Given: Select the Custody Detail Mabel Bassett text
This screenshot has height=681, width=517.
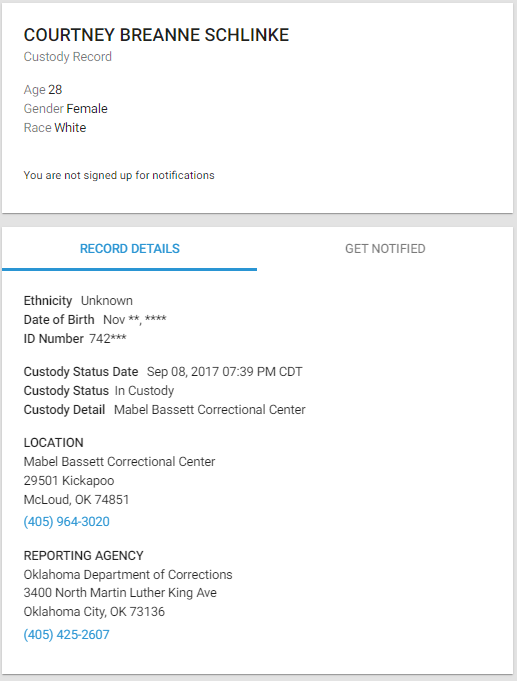Looking at the screenshot, I should coord(210,410).
